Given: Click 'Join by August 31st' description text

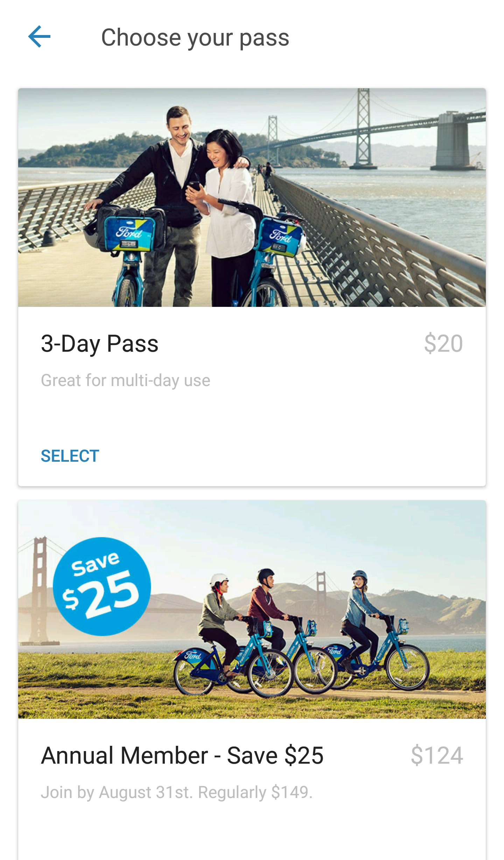Looking at the screenshot, I should (177, 792).
